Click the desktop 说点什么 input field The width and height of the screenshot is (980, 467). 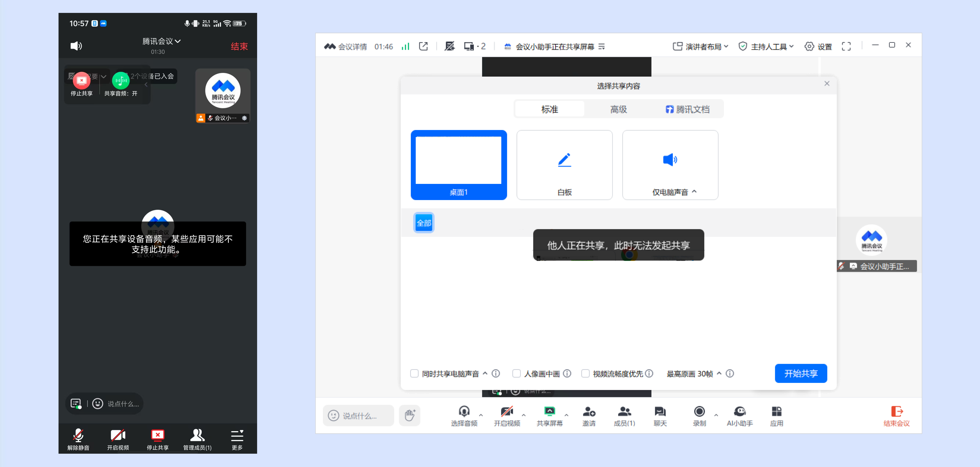(358, 415)
